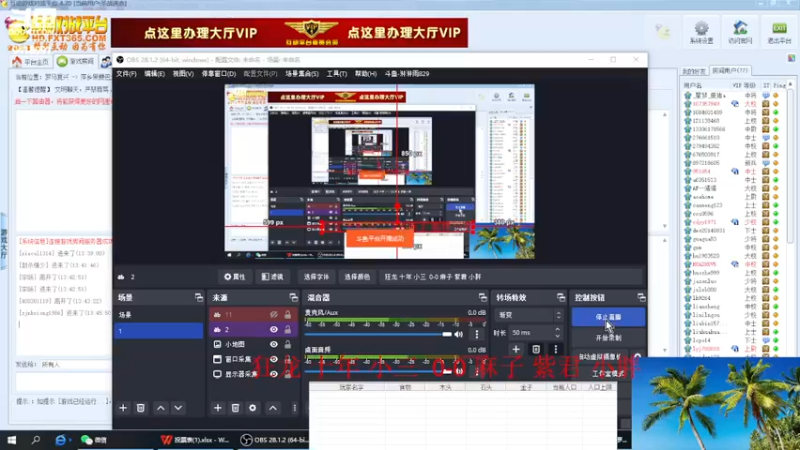
Task: Open source properties gear icon
Action: 253,408
